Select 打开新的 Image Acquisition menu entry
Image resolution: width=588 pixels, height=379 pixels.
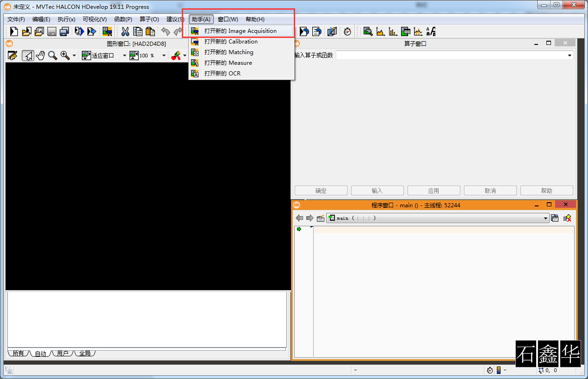241,31
